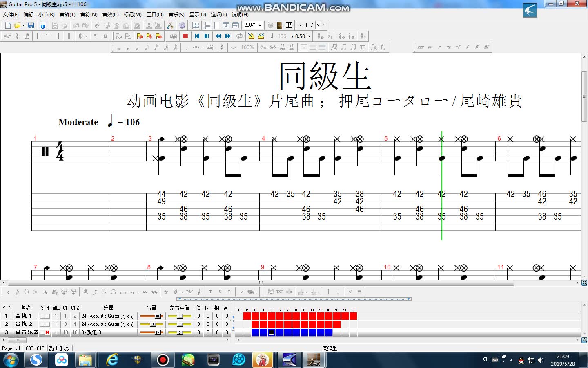This screenshot has height=368, width=588.
Task: Open 编辑 menu
Action: click(29, 15)
